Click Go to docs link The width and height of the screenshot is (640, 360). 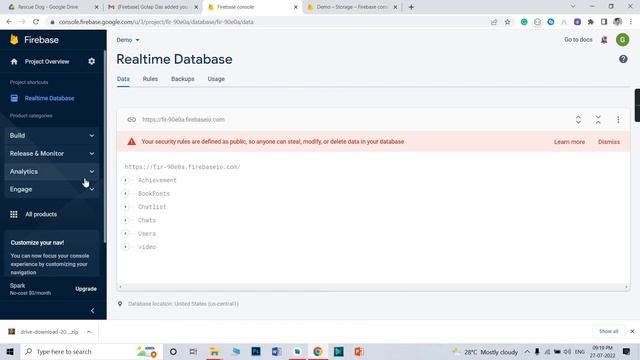point(578,40)
